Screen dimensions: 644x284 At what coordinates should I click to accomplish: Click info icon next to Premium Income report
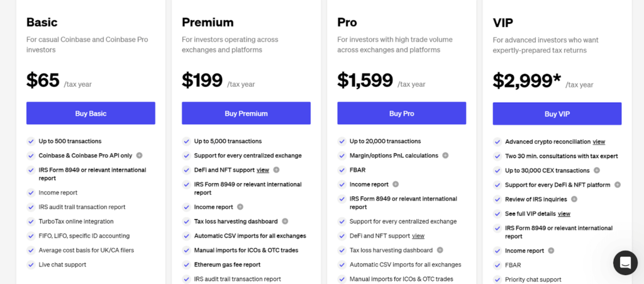click(x=240, y=207)
